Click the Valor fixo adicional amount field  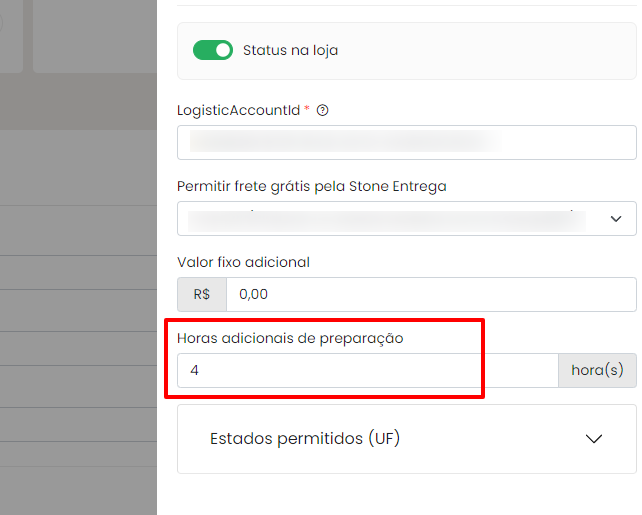click(430, 295)
